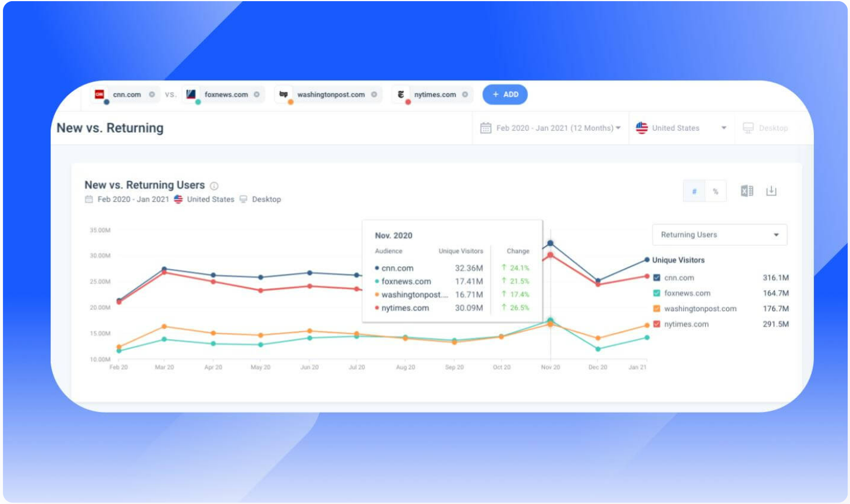Click the 32.36M cnn.com tooltip value
This screenshot has width=850, height=504.
[x=469, y=268]
